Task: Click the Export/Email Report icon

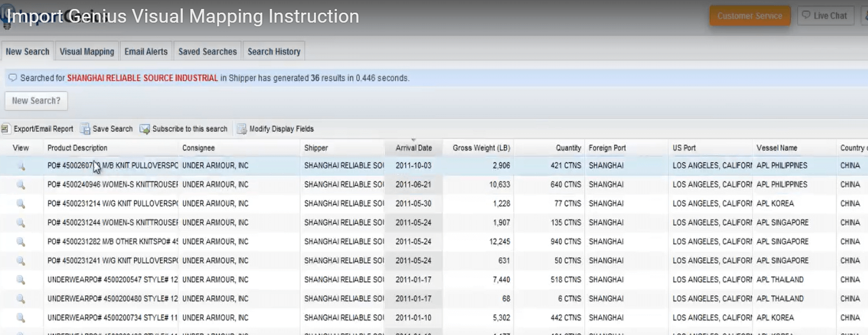Action: (x=5, y=129)
